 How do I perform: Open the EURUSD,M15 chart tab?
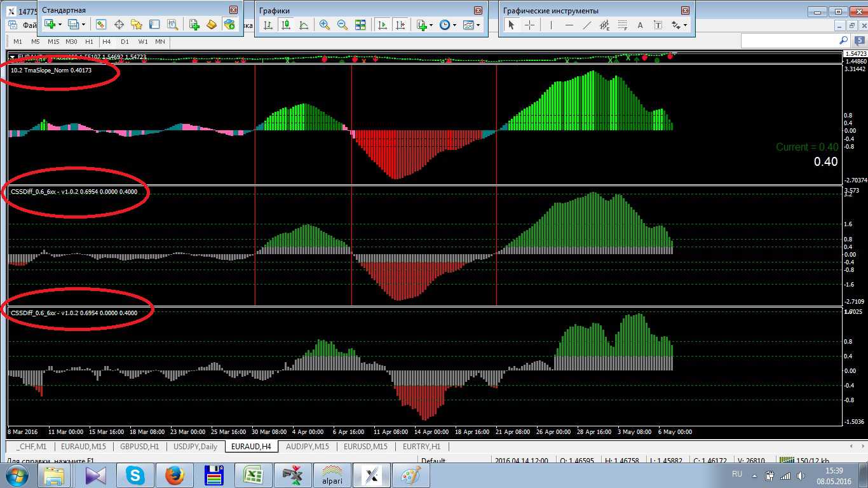(365, 447)
